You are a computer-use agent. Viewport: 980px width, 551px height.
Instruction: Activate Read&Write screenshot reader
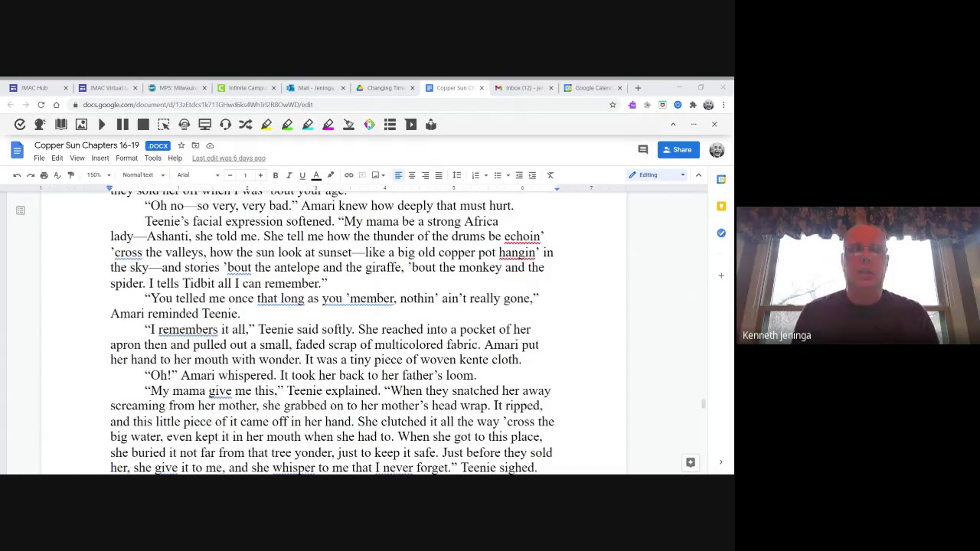pos(164,125)
